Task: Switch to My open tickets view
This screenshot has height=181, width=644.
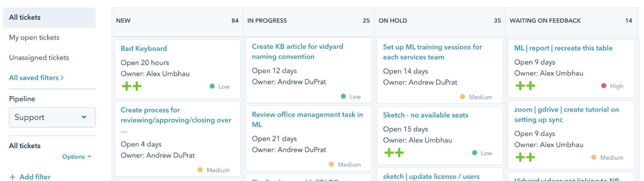Action: coord(34,37)
